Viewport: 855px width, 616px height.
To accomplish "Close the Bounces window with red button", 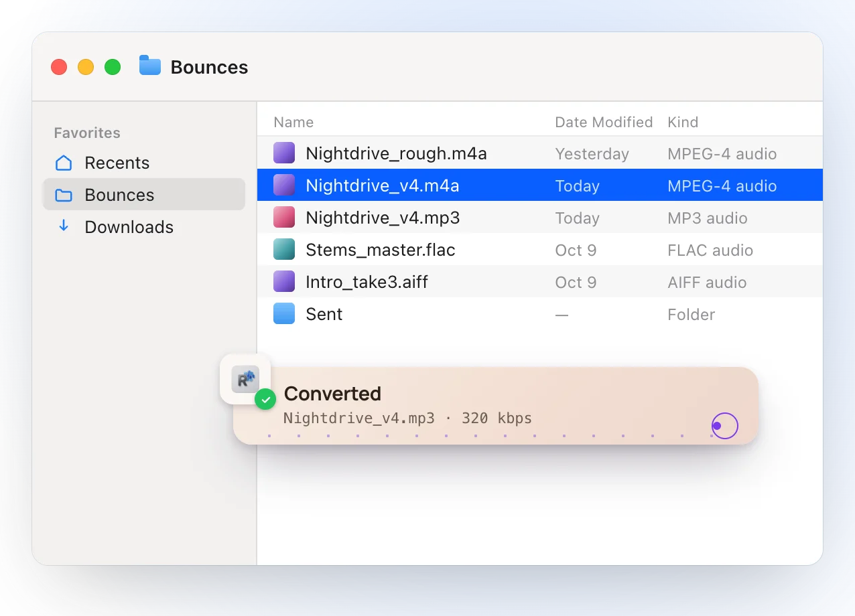I will pyautogui.click(x=59, y=67).
